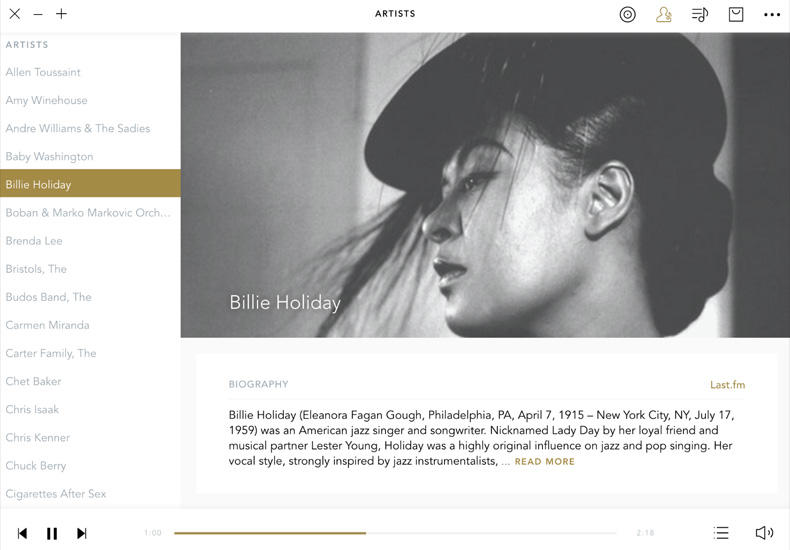
Task: Click the plus icon in top bar
Action: (x=62, y=14)
